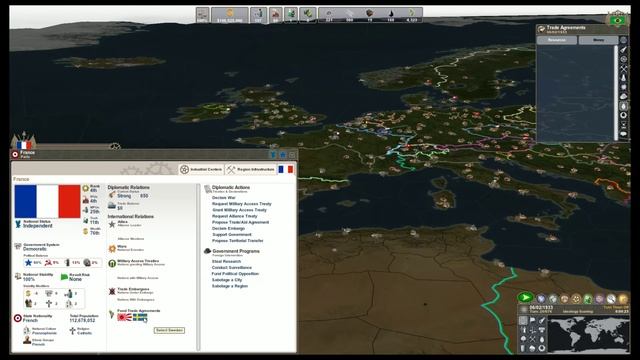Click Conduct Surveillance program
Viewport: 640px width, 360px height.
point(232,267)
